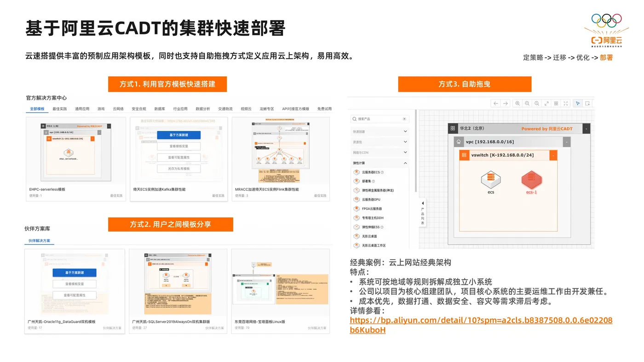The height and width of the screenshot is (362, 644).
Task: Click the 倚天ECS实例加速Kafka集群性能 title
Action: tap(159, 189)
